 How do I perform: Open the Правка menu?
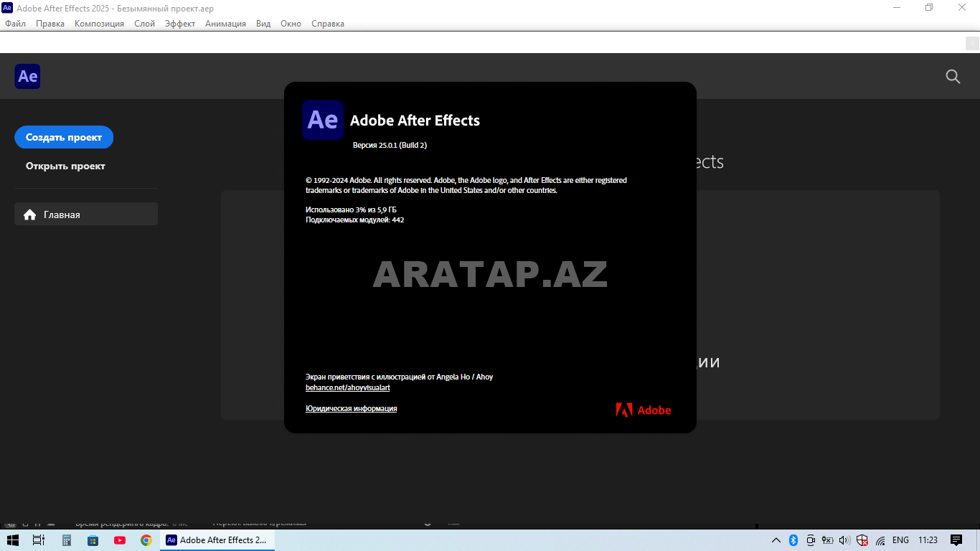click(x=50, y=24)
